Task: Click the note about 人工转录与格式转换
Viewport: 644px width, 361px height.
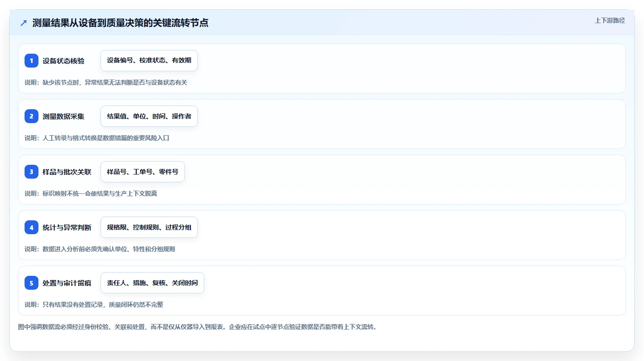Action: (97, 138)
